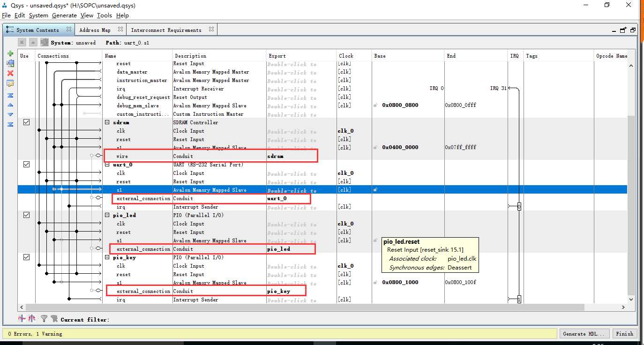Click the lock icon beside base 0x0800_0800
Image resolution: width=644 pixels, height=345 pixels.
[x=376, y=105]
